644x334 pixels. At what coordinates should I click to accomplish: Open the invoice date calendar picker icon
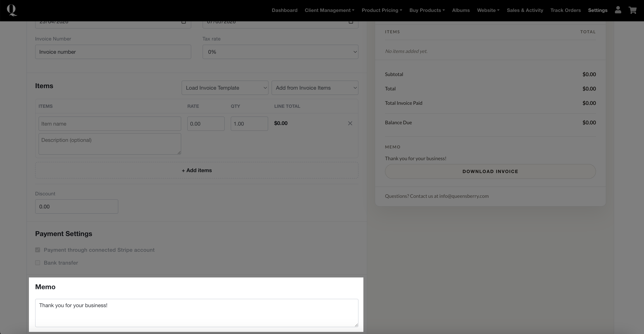click(184, 22)
